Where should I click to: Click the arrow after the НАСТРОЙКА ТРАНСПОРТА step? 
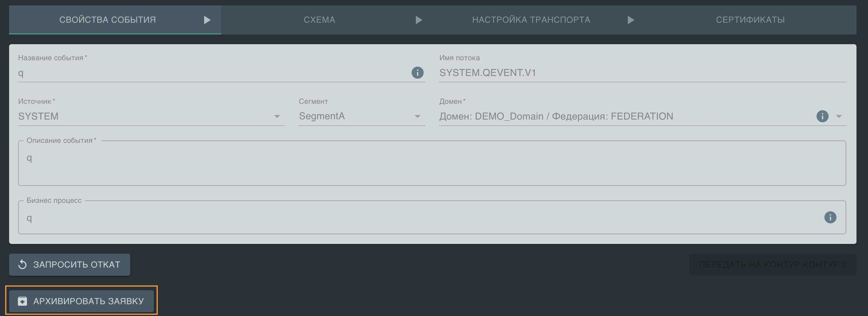(631, 20)
